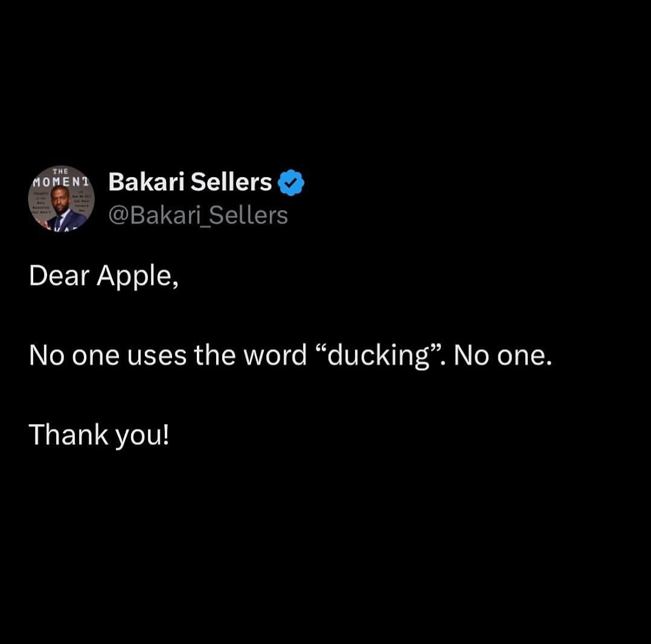Click the surname "Sellers" in bold title

[x=231, y=182]
